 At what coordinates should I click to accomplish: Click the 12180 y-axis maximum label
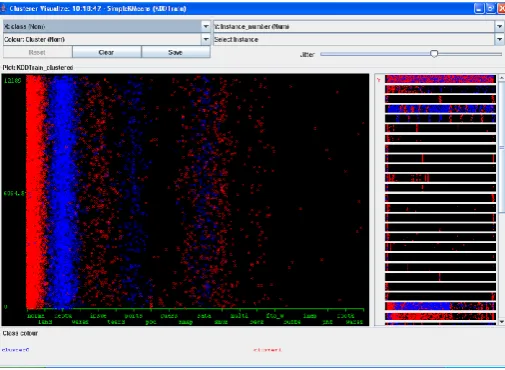tap(13, 80)
